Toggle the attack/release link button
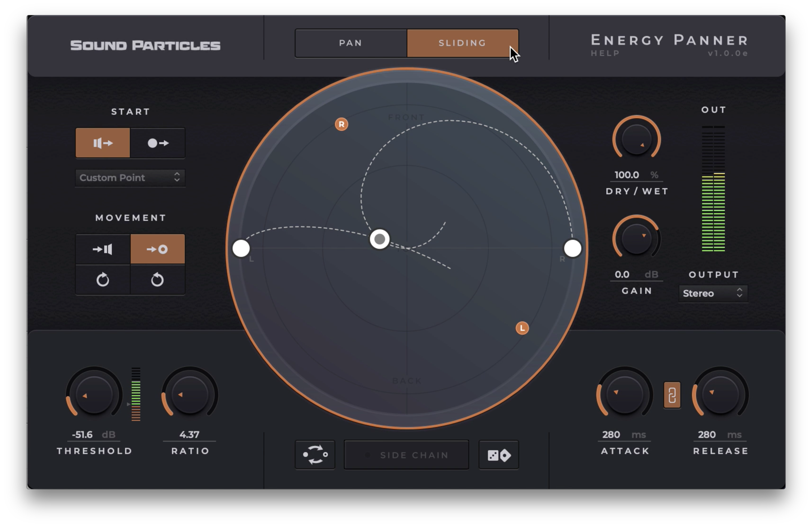This screenshot has height=527, width=812. [x=672, y=395]
